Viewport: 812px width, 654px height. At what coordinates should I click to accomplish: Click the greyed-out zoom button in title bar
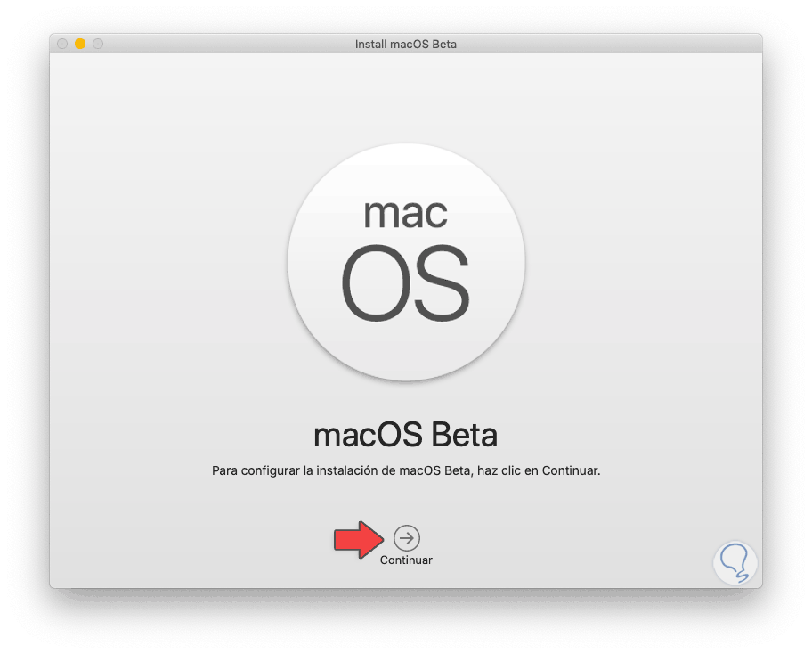[98, 44]
